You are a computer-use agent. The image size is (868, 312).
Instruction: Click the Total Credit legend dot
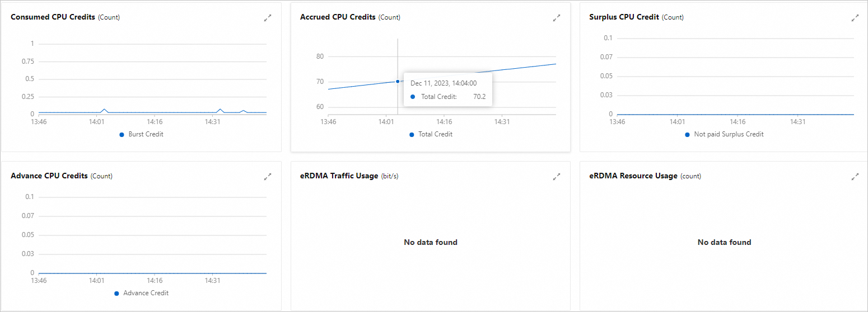coord(412,135)
